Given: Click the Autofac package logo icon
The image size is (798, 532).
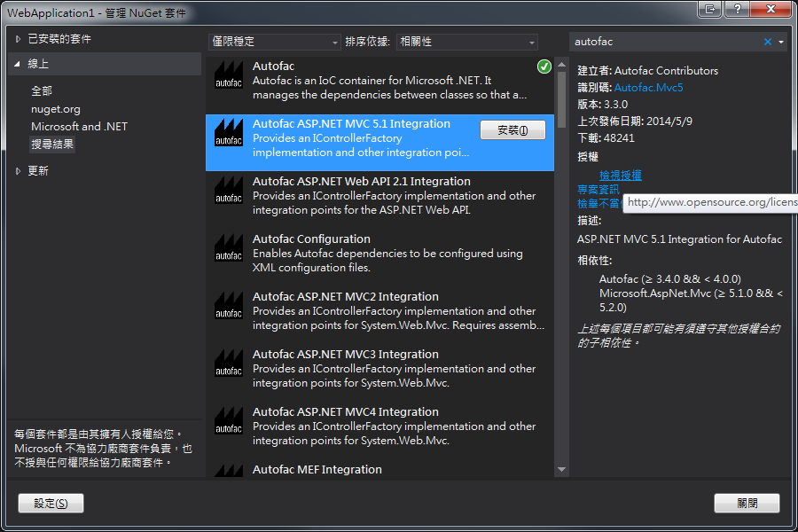Looking at the screenshot, I should pos(229,74).
